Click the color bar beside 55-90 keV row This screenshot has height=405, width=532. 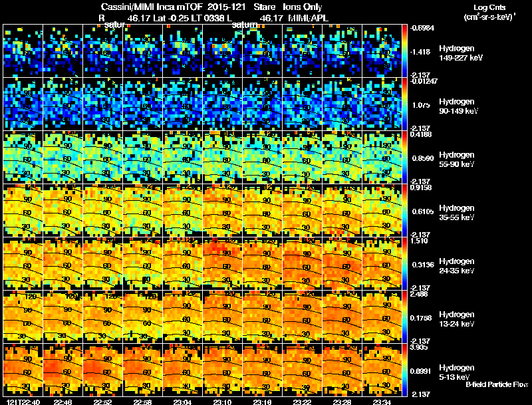point(404,158)
